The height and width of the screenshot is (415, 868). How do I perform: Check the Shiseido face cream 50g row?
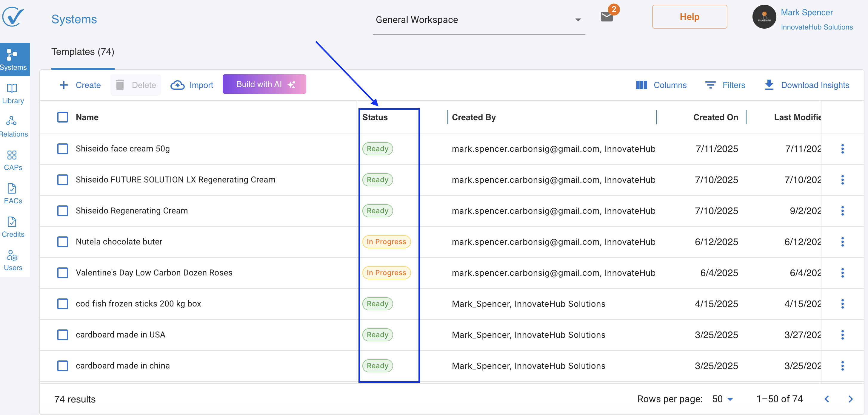point(63,149)
